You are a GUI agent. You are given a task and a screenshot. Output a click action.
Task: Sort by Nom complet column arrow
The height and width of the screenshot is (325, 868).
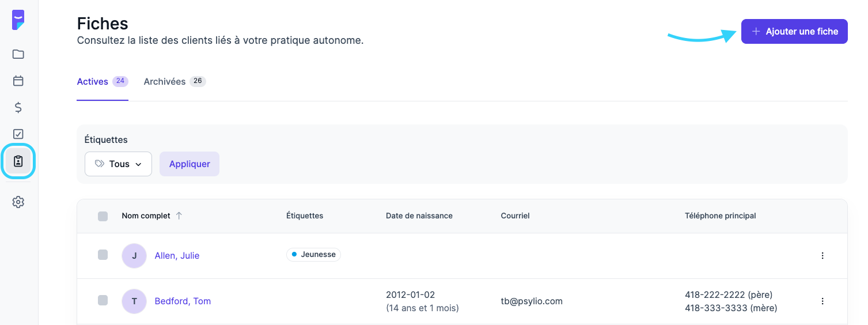tap(179, 216)
